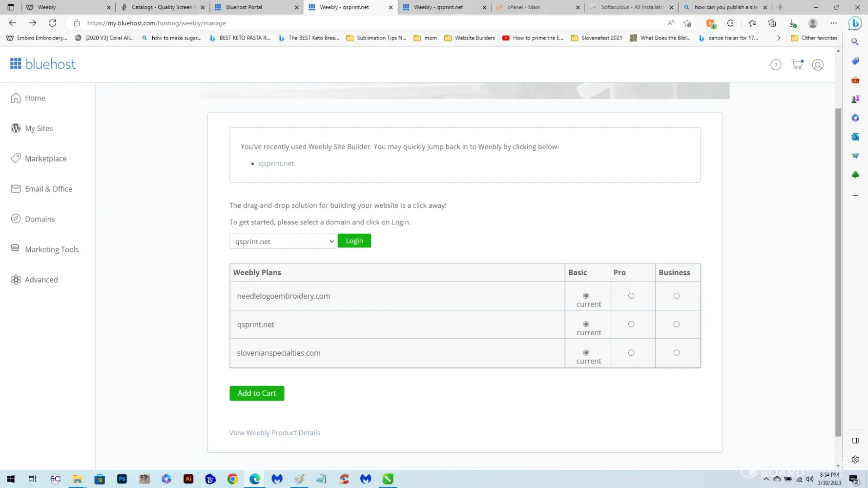Open the mom favorites folder
The height and width of the screenshot is (488, 868).
(x=425, y=38)
